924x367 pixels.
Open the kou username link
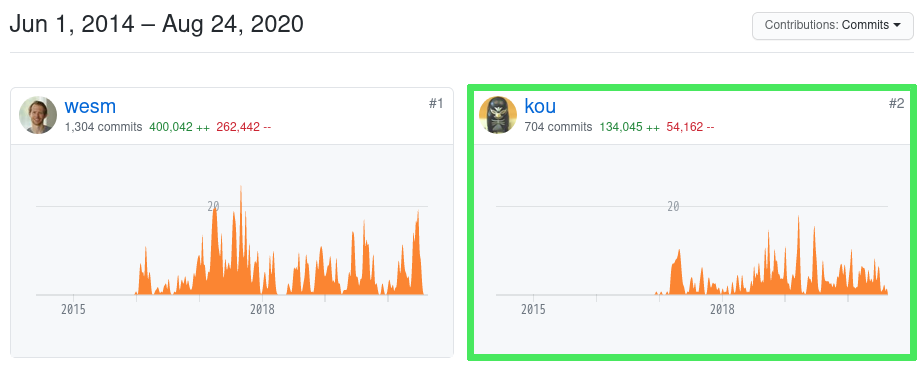(540, 106)
